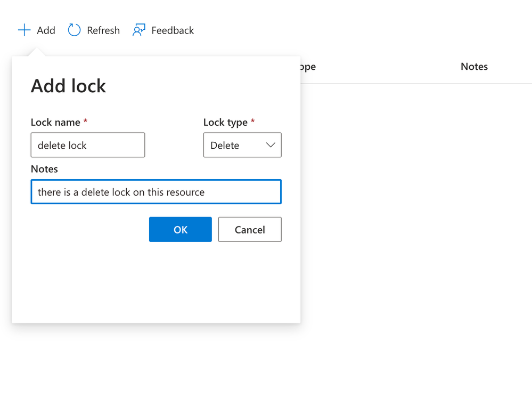Focus the Notes text field

(156, 192)
